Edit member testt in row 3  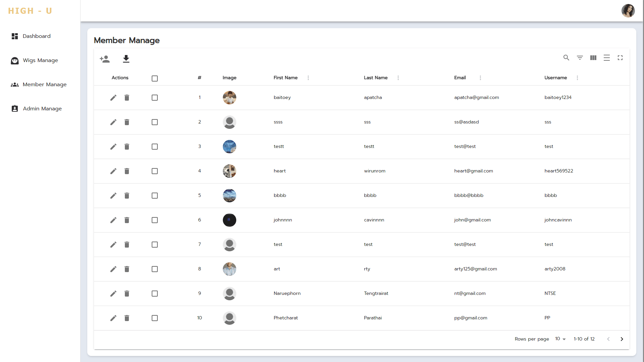(x=113, y=147)
